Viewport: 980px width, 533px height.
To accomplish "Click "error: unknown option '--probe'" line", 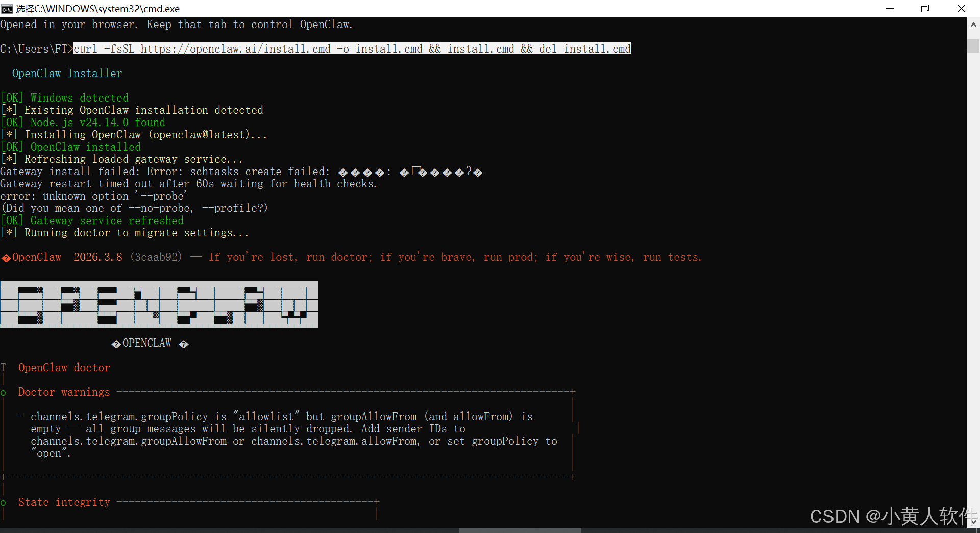I will pos(93,196).
